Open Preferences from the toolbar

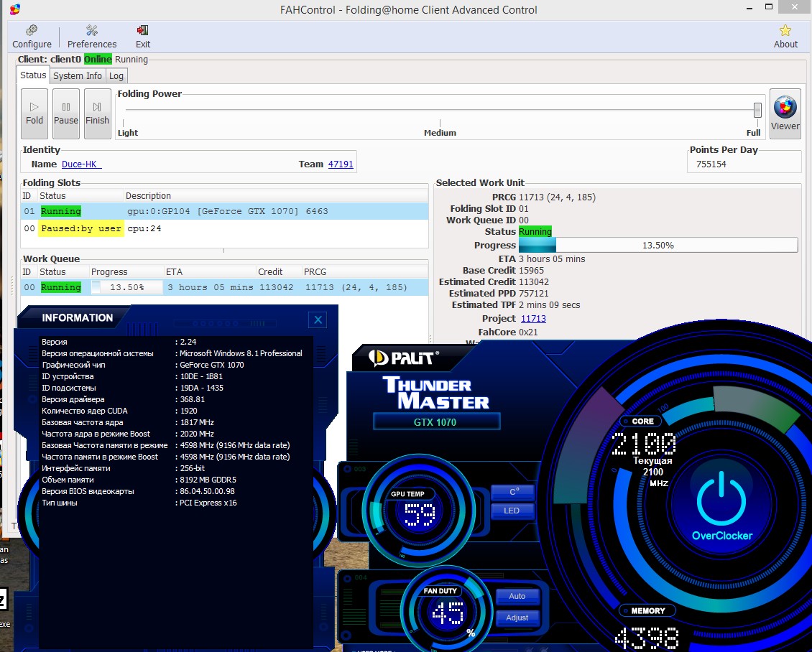(92, 37)
